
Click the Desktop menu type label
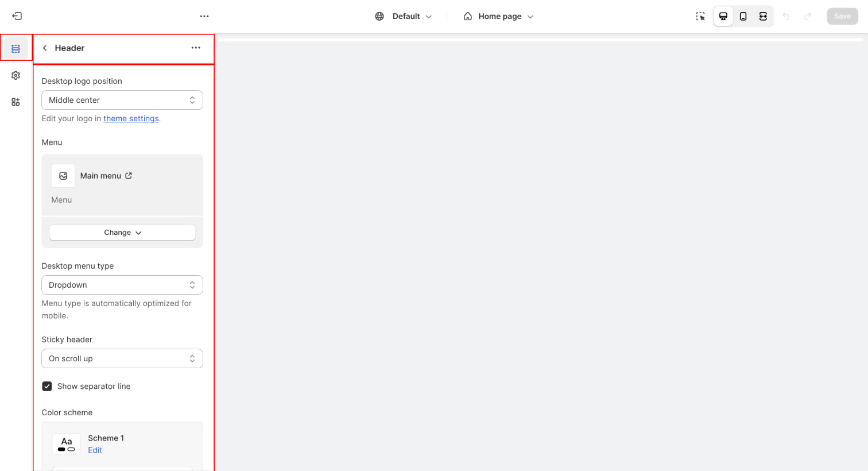[77, 266]
